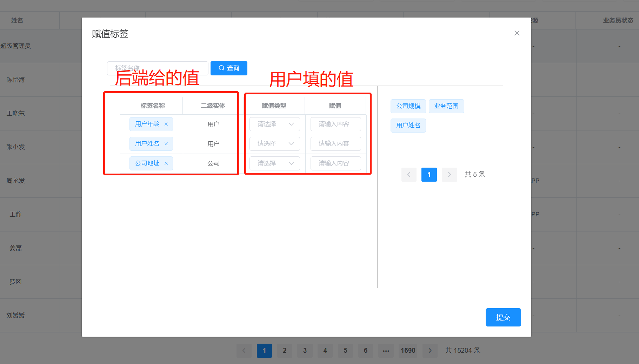Select page 1 in dialog pagination
The height and width of the screenshot is (364, 639).
point(429,175)
